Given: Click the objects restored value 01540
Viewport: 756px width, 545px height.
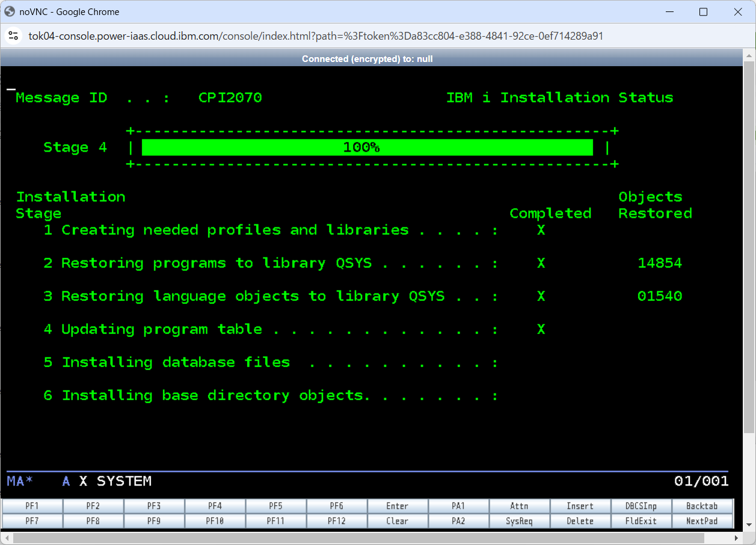Looking at the screenshot, I should (x=660, y=296).
